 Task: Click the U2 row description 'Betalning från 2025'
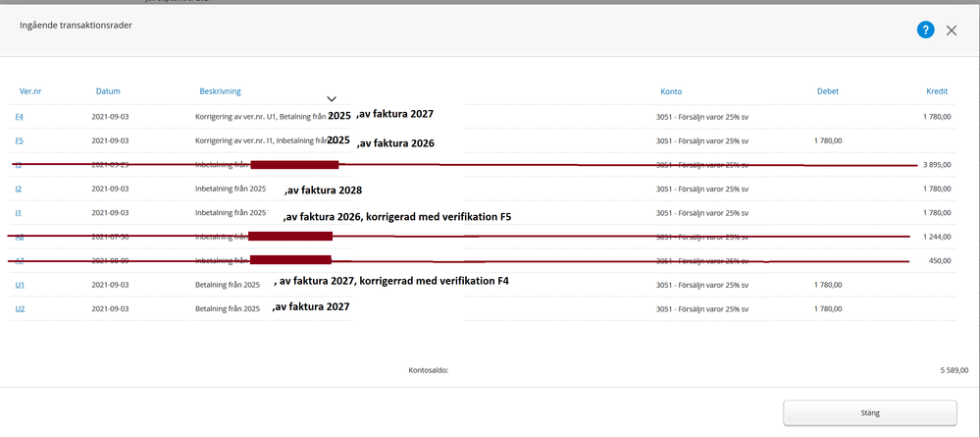(228, 308)
